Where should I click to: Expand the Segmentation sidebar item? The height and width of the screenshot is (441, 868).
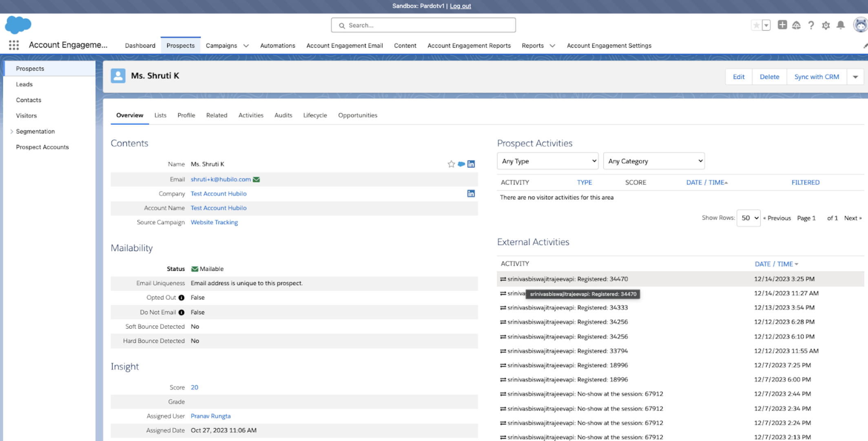[x=11, y=131]
